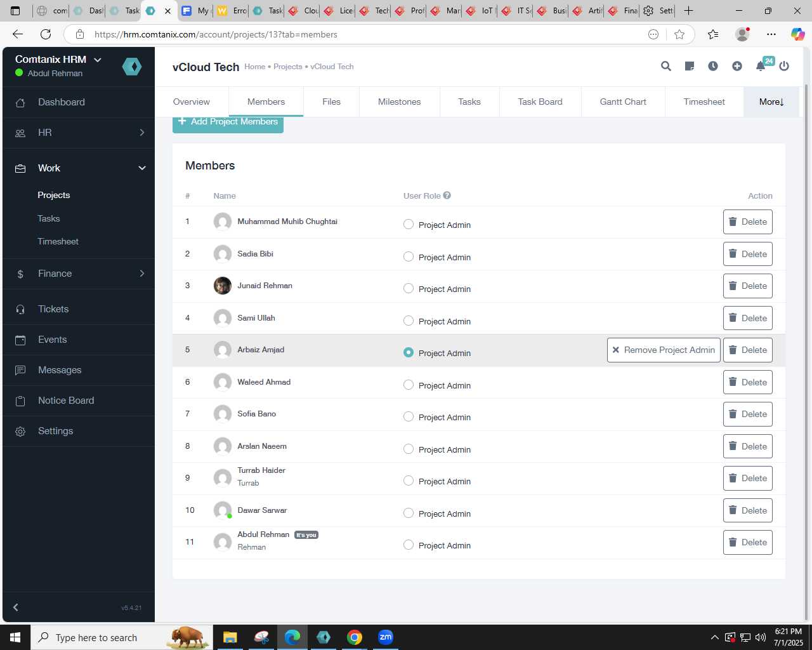Open Tickets in the sidebar
This screenshot has width=812, height=650.
pos(79,309)
